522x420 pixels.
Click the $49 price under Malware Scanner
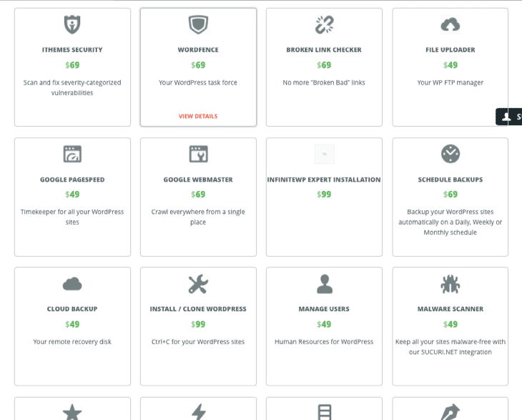click(450, 324)
